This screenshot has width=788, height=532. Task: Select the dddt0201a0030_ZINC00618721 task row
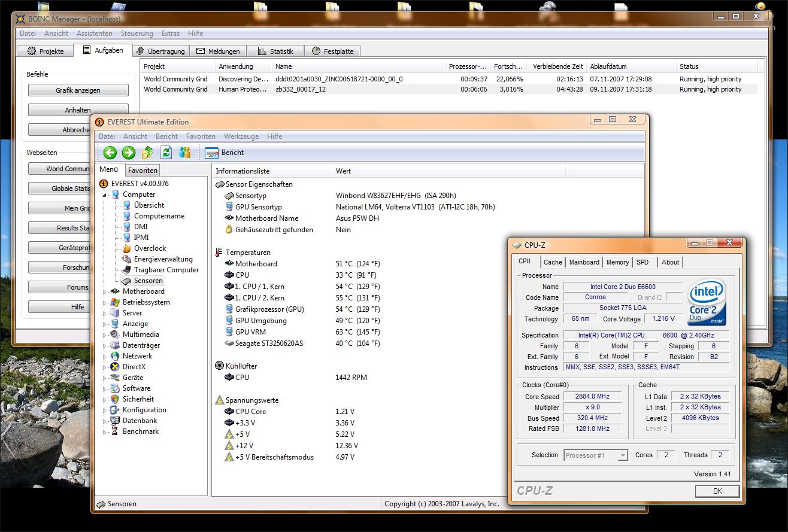pos(449,79)
